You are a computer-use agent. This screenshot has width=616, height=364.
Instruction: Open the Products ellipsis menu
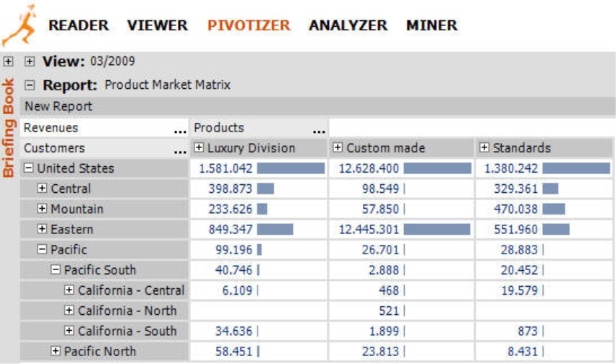point(318,129)
